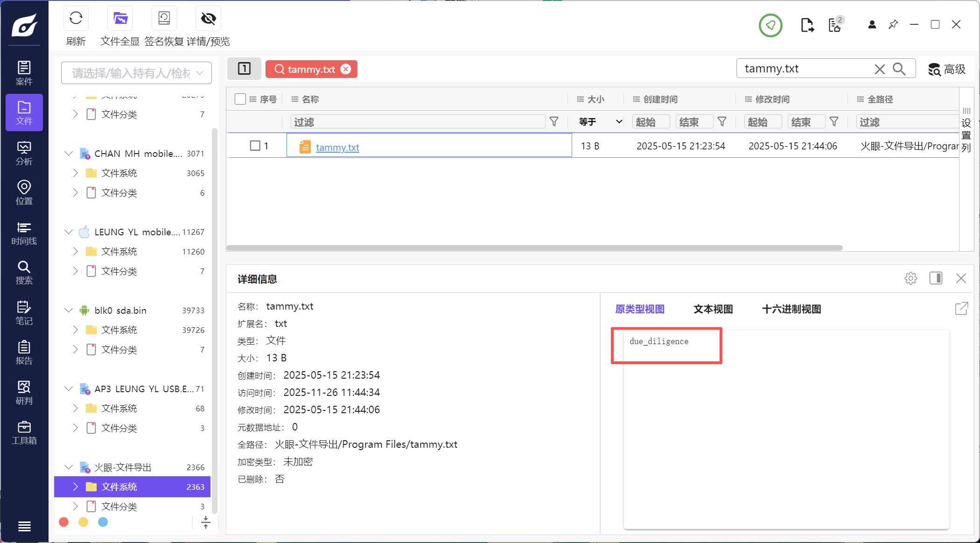Collapse the CHAN MH mobile tree node
Viewport: 980px width, 543px height.
[x=69, y=154]
